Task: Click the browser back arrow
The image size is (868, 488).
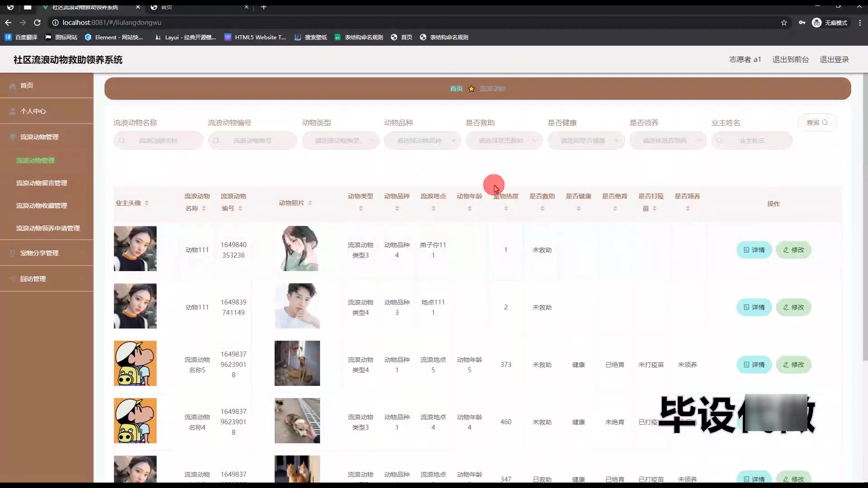Action: tap(8, 23)
